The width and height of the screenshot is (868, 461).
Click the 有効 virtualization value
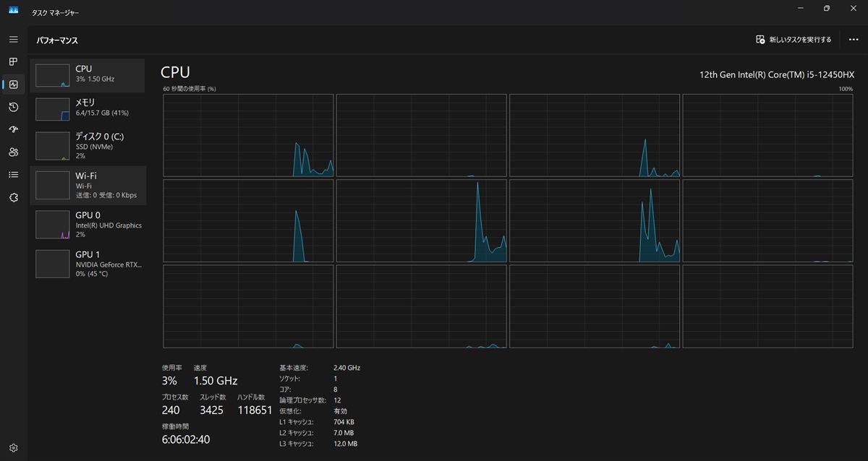(x=340, y=411)
